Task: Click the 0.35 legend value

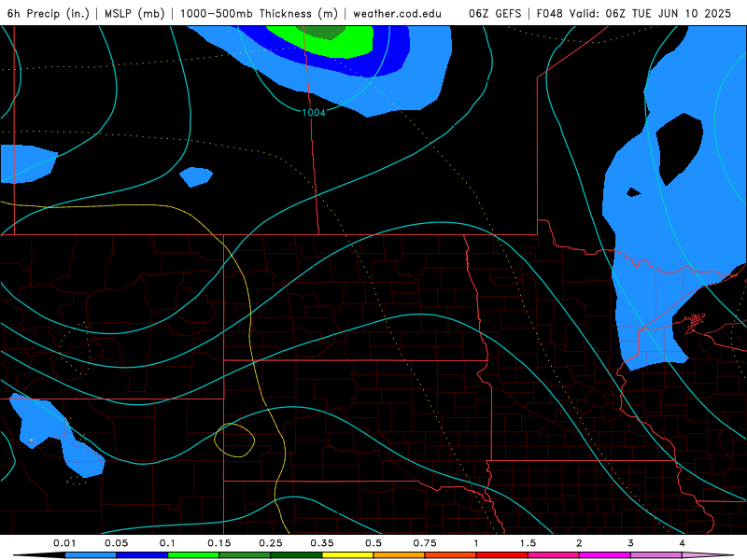Action: [322, 543]
